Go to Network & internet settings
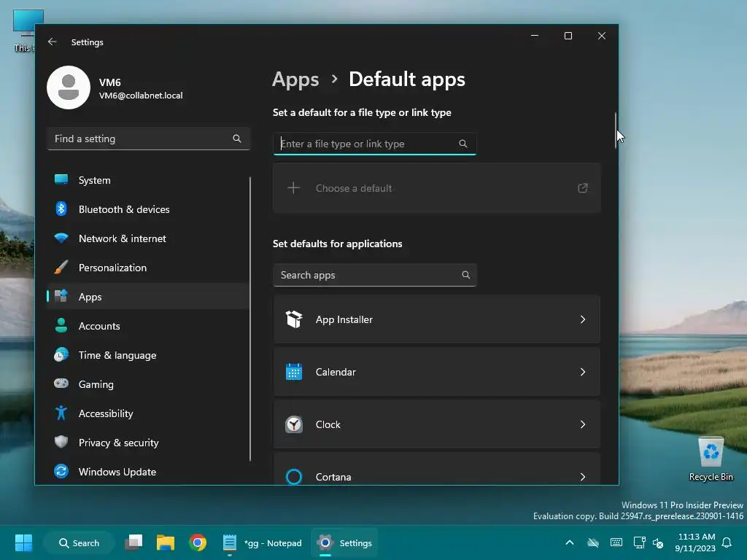 tap(148, 238)
